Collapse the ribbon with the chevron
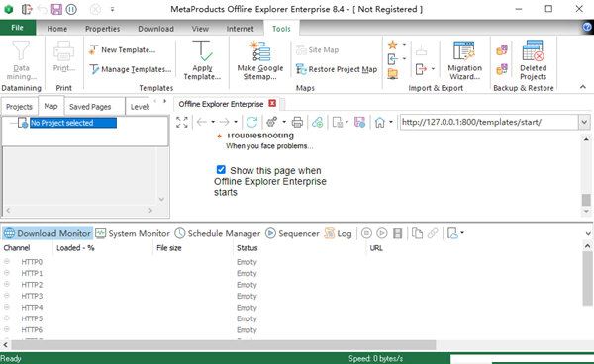594x364 pixels. tap(583, 87)
